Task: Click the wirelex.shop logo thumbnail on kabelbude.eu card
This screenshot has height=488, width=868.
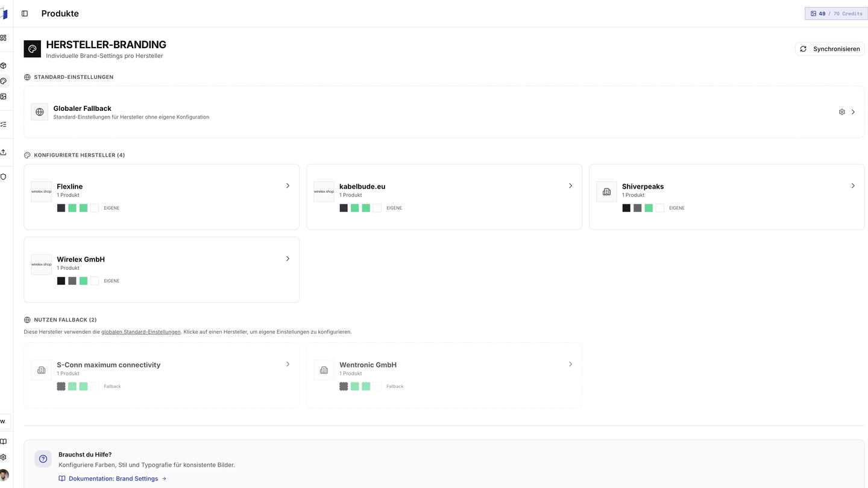Action: (x=324, y=192)
